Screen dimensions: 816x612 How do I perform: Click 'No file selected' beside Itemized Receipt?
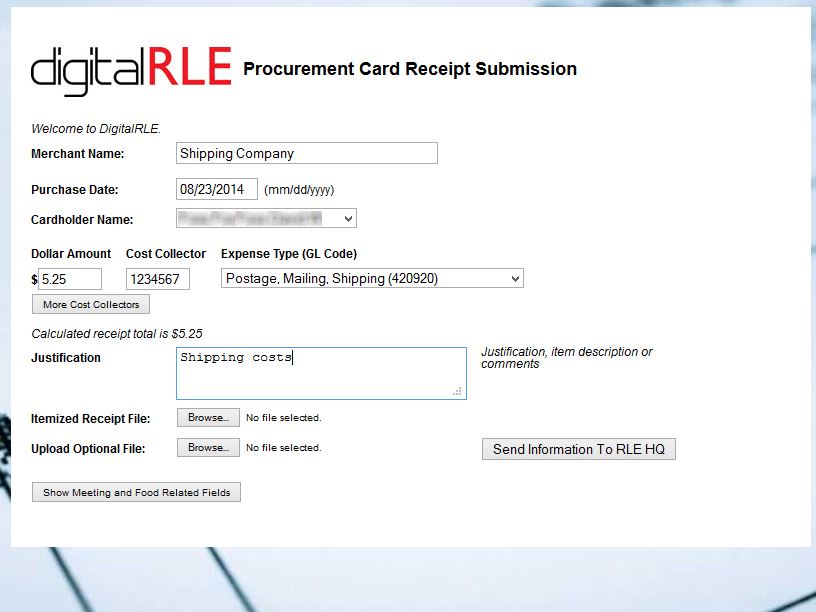[284, 418]
